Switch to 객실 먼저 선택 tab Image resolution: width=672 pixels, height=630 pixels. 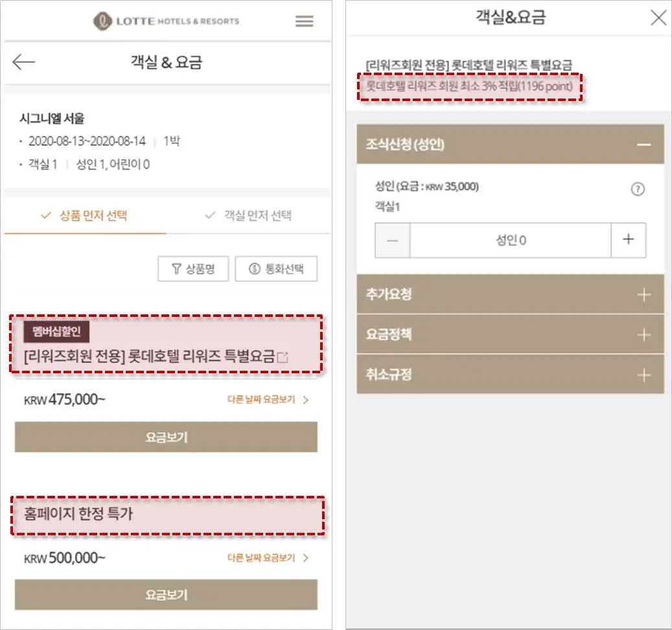pos(249,215)
